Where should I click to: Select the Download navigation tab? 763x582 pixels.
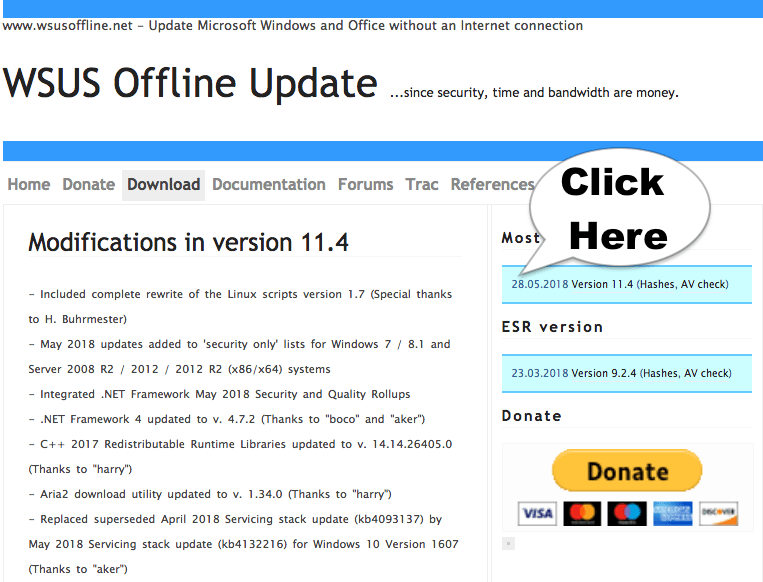[164, 185]
